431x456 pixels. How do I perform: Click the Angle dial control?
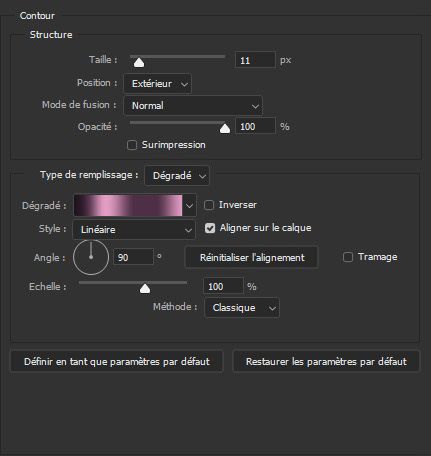point(91,257)
